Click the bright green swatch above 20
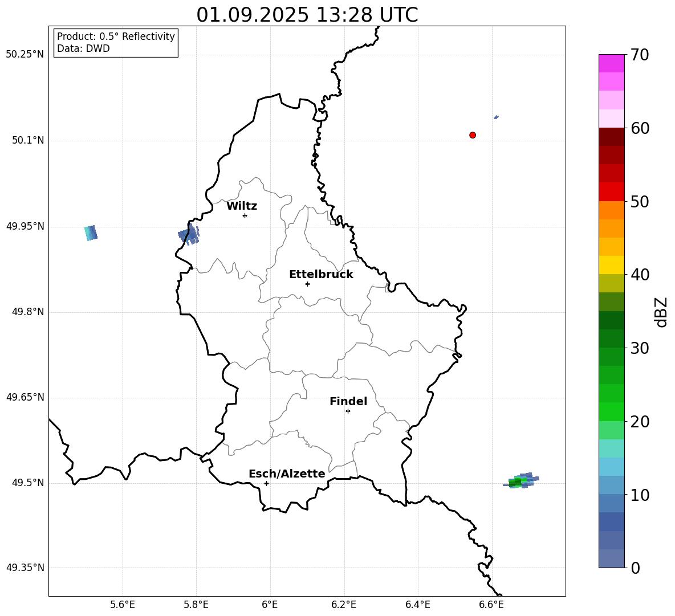Viewport: 675px width, 616px height. click(611, 411)
